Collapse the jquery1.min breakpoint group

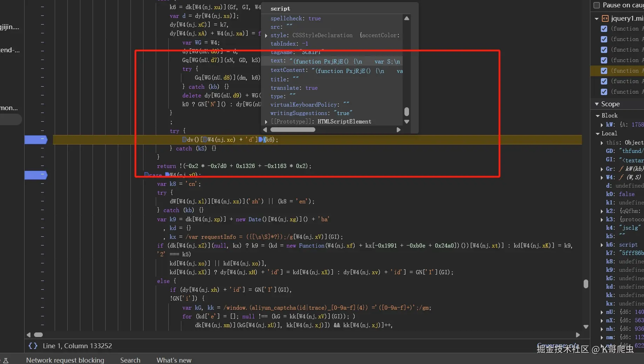[x=597, y=19]
